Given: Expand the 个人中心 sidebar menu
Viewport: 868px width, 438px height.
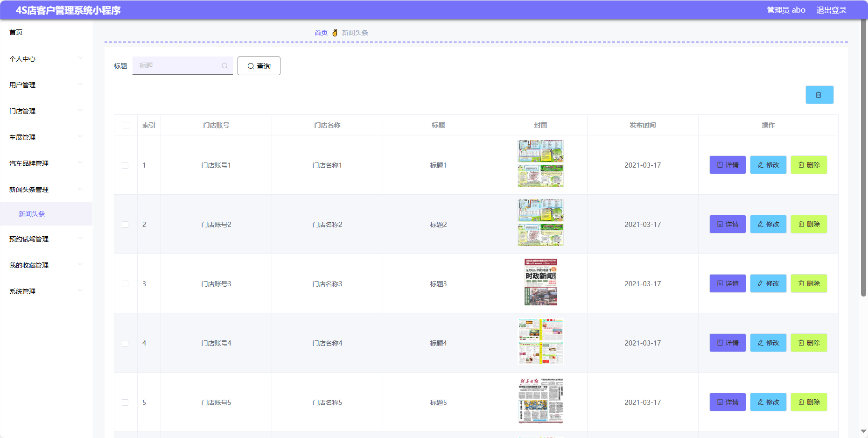Looking at the screenshot, I should tap(46, 59).
